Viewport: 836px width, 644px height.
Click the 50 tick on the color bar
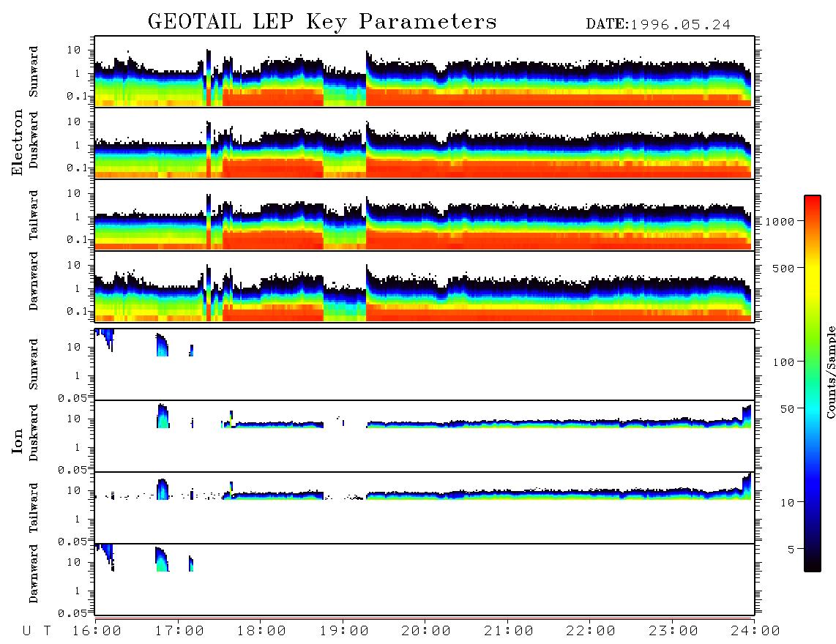click(x=787, y=409)
